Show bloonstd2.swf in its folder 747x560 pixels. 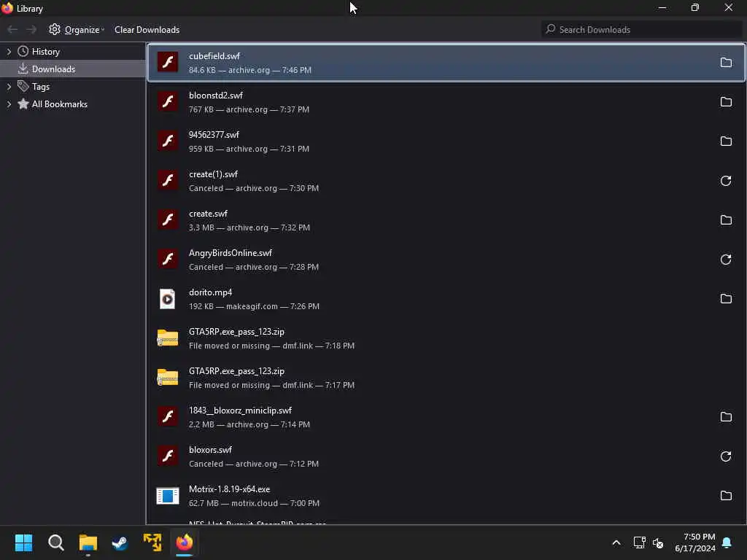click(726, 102)
